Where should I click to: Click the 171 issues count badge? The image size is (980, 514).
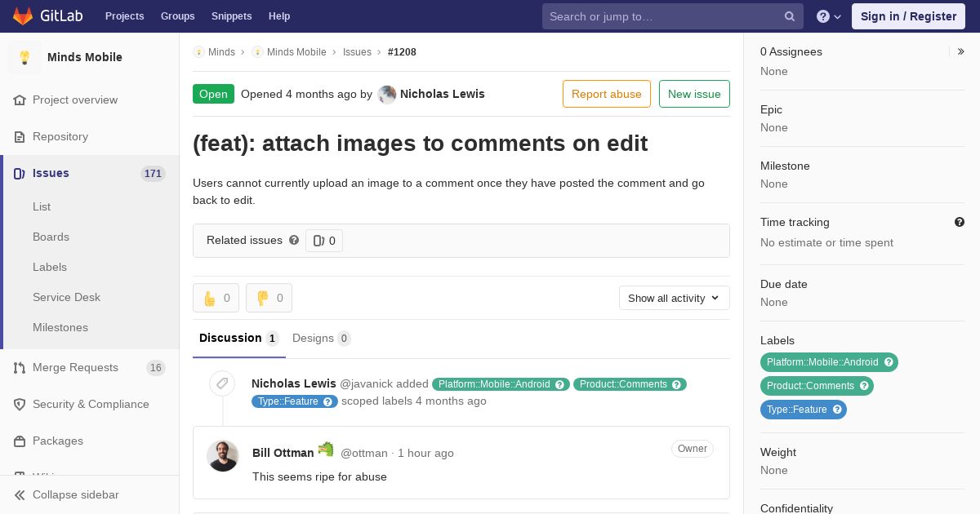click(153, 173)
